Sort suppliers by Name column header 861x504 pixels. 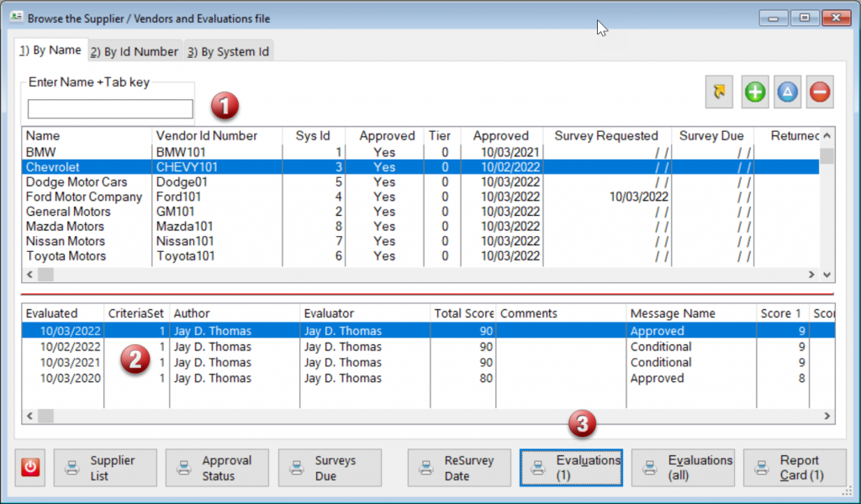pyautogui.click(x=87, y=135)
